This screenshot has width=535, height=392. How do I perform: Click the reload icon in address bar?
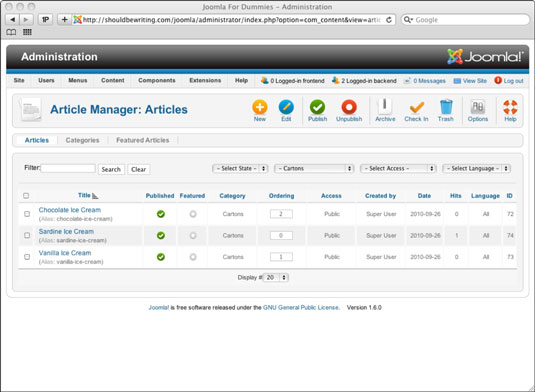389,20
